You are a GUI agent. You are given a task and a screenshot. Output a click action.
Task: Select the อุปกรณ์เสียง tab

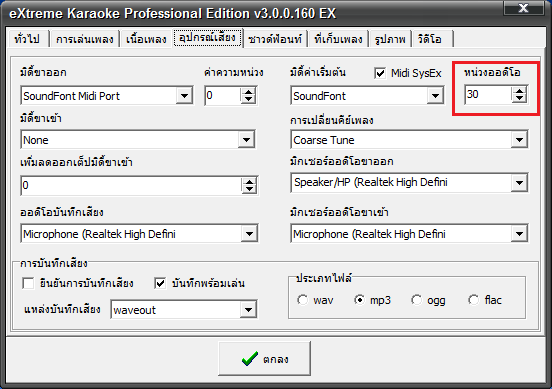207,38
